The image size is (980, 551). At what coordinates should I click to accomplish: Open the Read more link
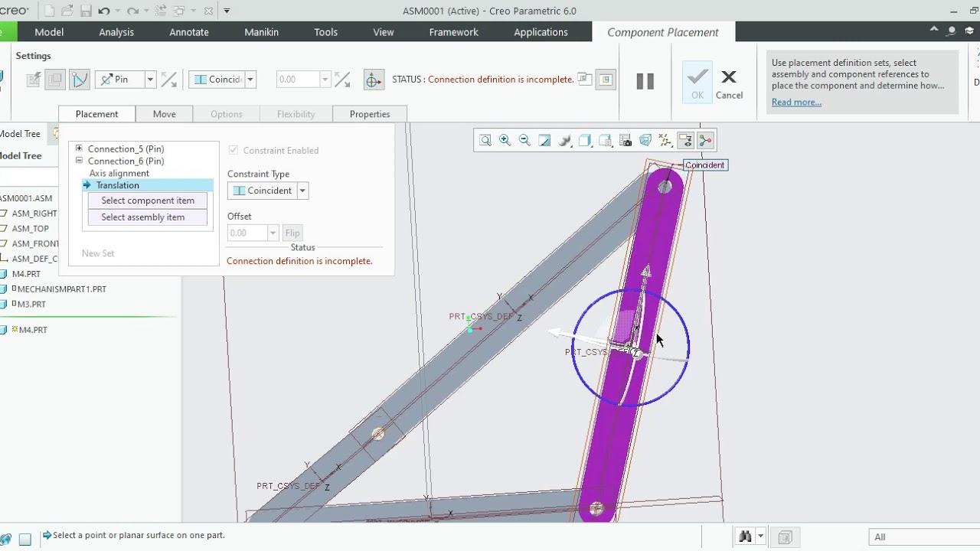[x=796, y=102]
